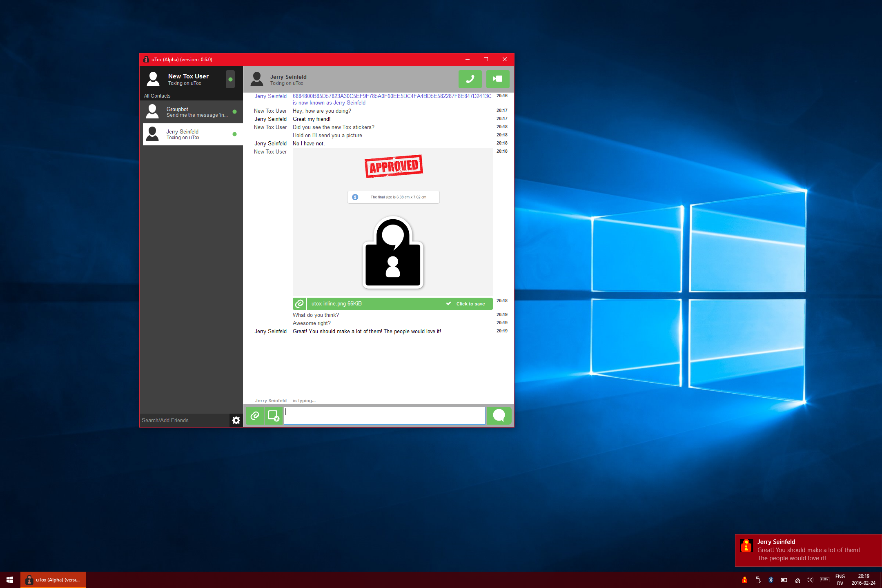Select the Jerry Seinfeld contact

[190, 134]
